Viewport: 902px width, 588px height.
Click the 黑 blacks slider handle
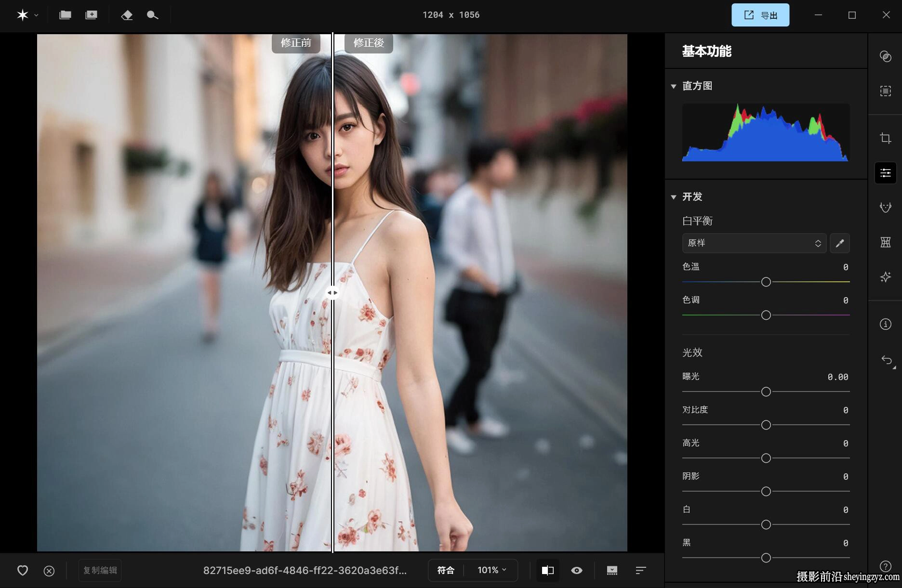point(766,558)
